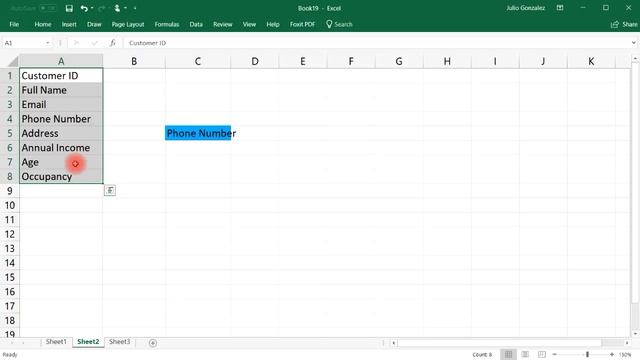Screen dimensions: 640x360
Task: Click the Sheet2 tab
Action: [x=88, y=342]
